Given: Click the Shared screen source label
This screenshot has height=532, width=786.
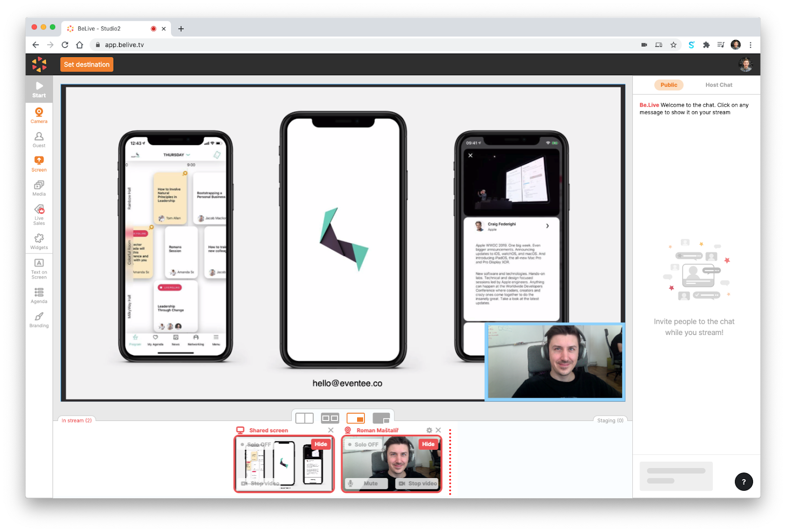Looking at the screenshot, I should (x=268, y=430).
